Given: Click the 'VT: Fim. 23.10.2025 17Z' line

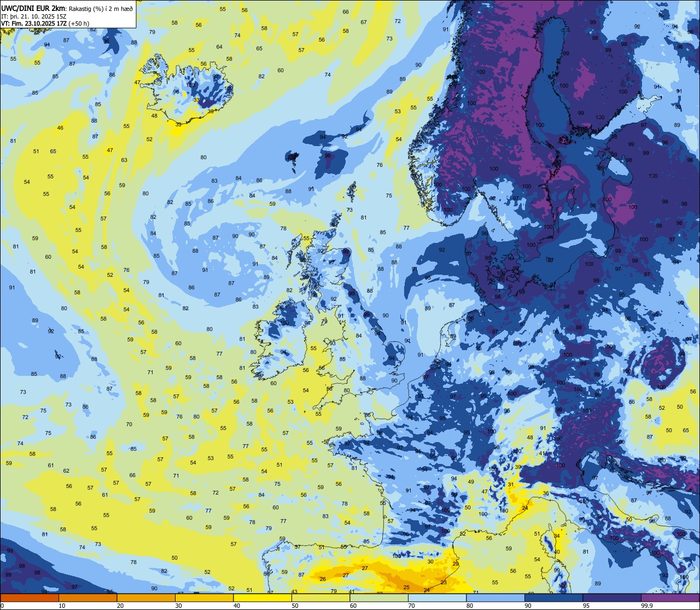Looking at the screenshot, I should (34, 24).
